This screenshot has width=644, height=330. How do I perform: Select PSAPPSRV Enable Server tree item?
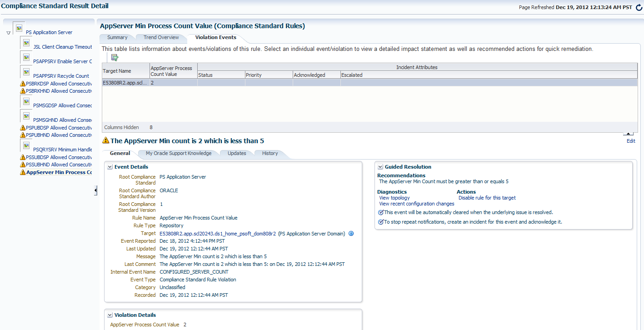pos(63,61)
